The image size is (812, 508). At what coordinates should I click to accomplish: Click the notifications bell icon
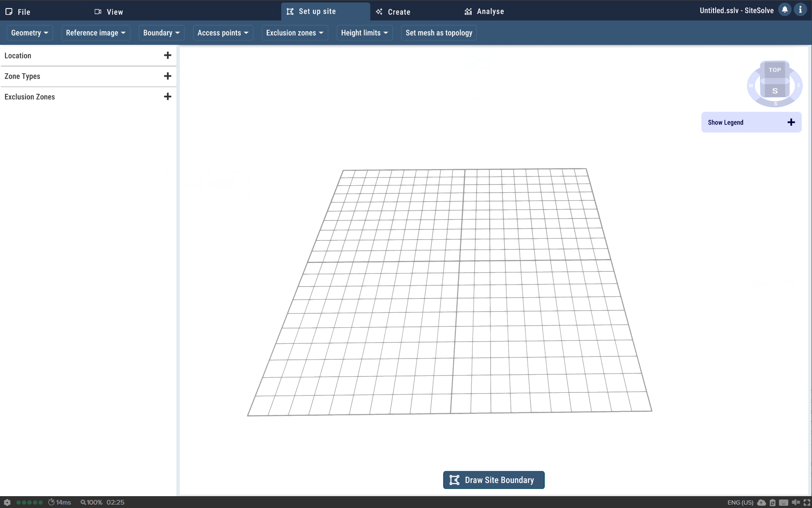(785, 10)
